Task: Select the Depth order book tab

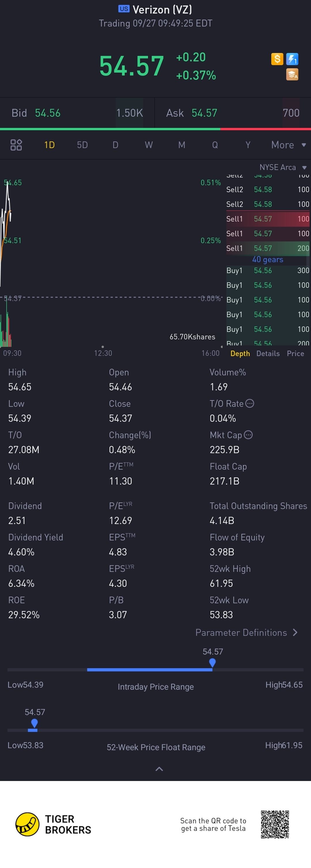Action: coord(240,353)
